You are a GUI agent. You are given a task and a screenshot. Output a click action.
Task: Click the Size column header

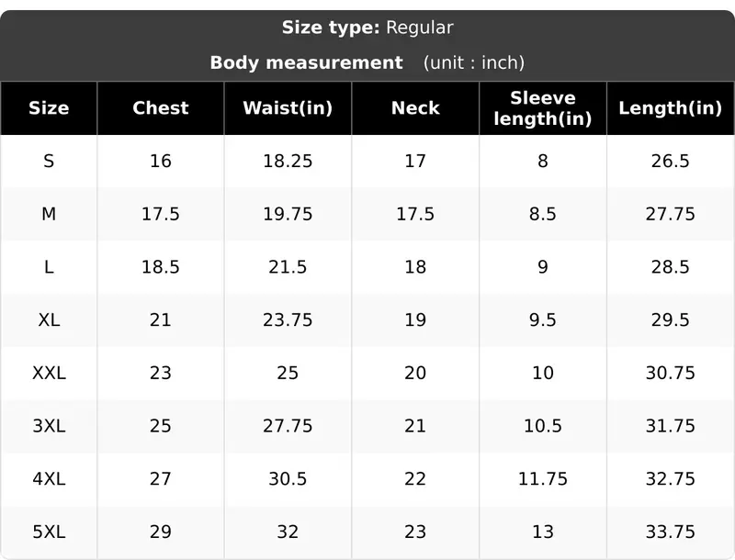tap(49, 108)
